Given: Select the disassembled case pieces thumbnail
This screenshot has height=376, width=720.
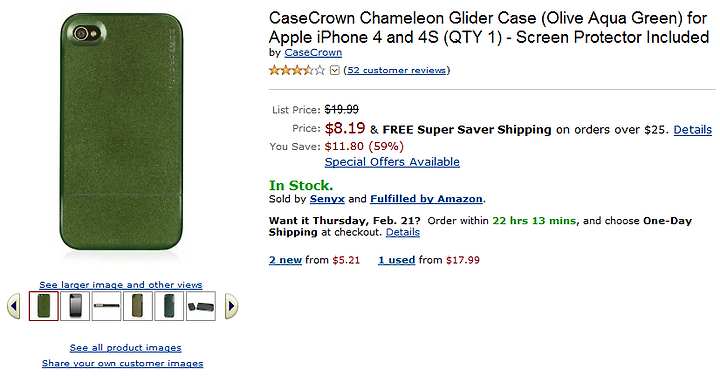Looking at the screenshot, I should 201,306.
